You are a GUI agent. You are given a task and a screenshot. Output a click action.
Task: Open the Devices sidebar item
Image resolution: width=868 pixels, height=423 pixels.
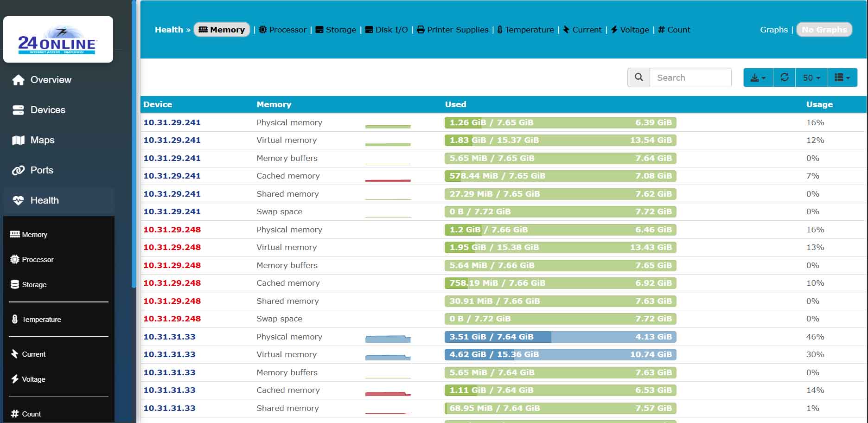click(x=48, y=110)
